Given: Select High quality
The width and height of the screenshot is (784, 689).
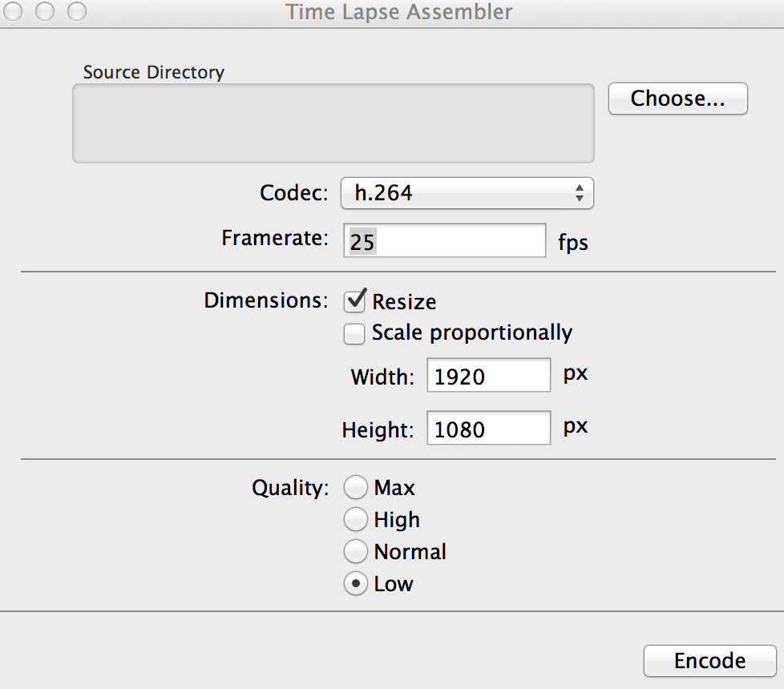Looking at the screenshot, I should [355, 519].
